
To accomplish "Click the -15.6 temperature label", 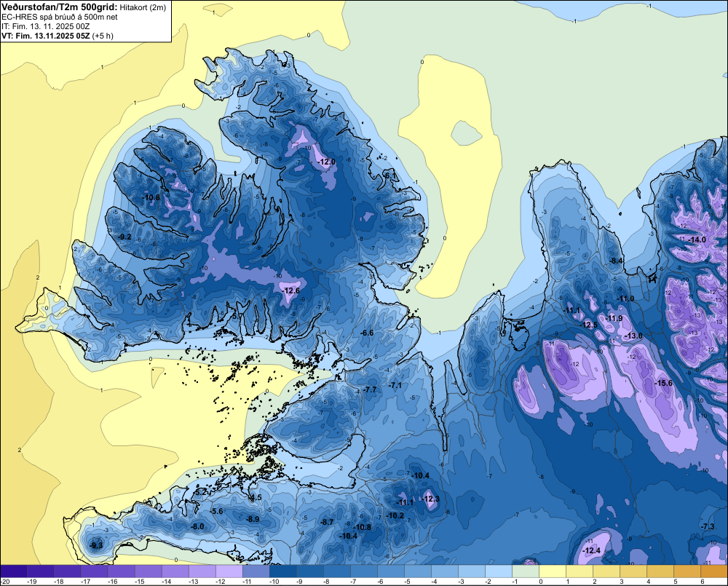I will [x=663, y=383].
